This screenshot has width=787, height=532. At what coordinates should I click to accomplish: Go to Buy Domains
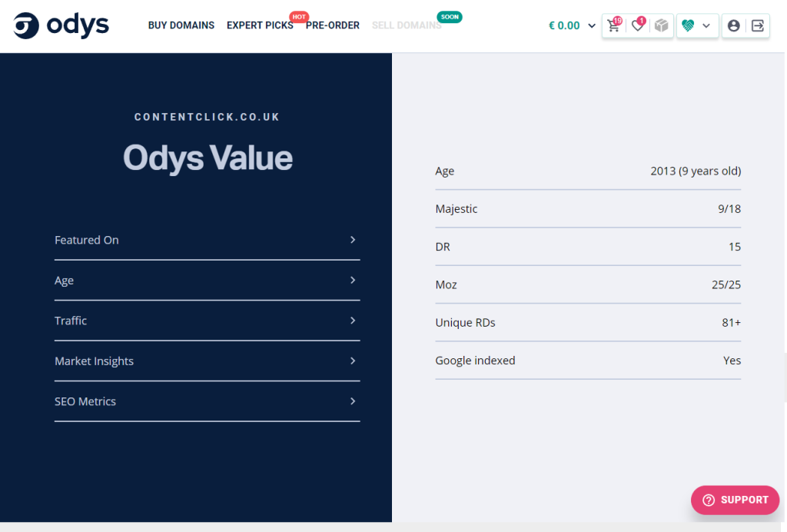pos(181,25)
